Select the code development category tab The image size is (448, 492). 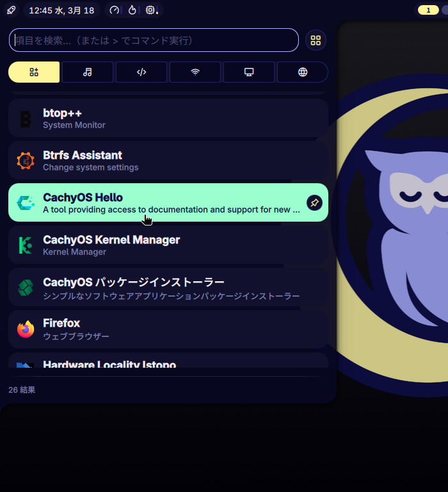[141, 72]
